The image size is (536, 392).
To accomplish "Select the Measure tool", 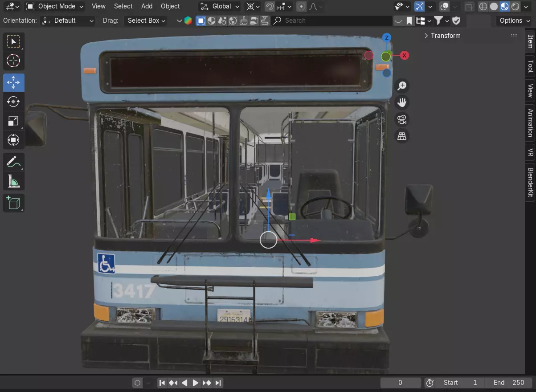I will [13, 181].
